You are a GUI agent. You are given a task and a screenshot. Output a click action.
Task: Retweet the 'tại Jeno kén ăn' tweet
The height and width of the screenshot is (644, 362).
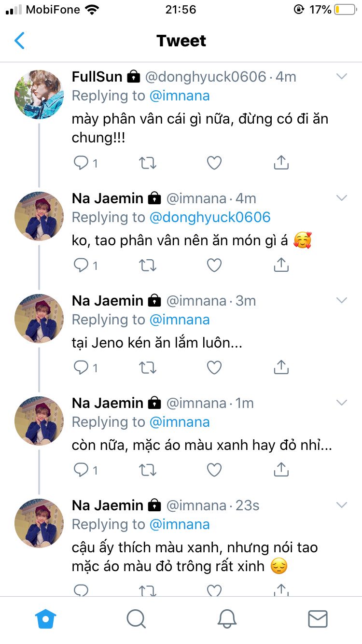click(x=148, y=368)
